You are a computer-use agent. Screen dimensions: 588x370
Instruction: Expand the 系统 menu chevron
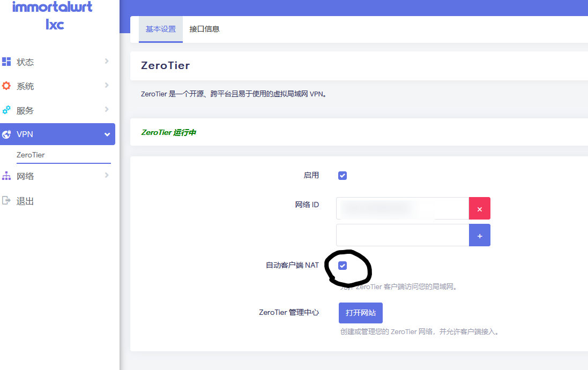click(x=107, y=85)
